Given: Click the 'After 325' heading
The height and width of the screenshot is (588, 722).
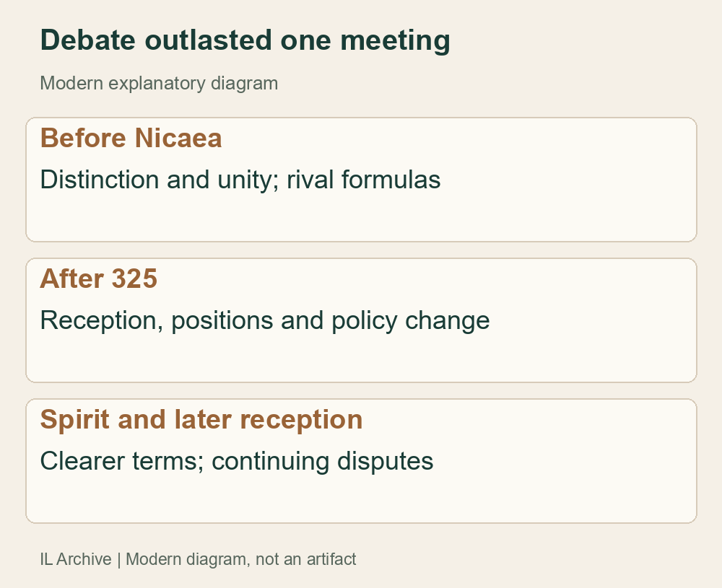Looking at the screenshot, I should pos(98,278).
